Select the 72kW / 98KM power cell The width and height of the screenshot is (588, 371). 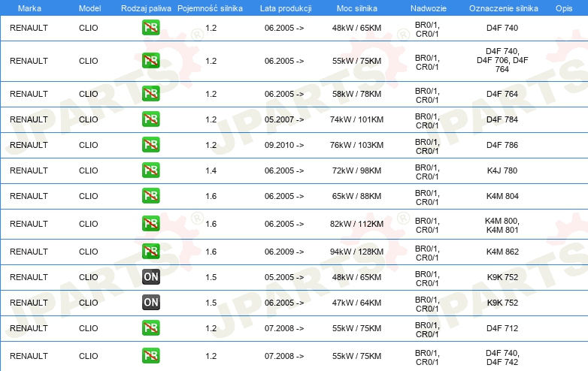pyautogui.click(x=356, y=170)
